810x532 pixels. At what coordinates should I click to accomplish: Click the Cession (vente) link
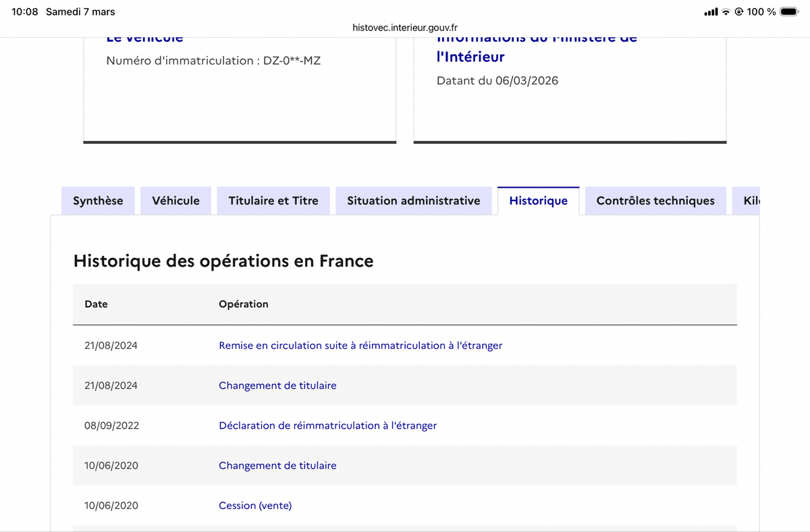coord(255,505)
